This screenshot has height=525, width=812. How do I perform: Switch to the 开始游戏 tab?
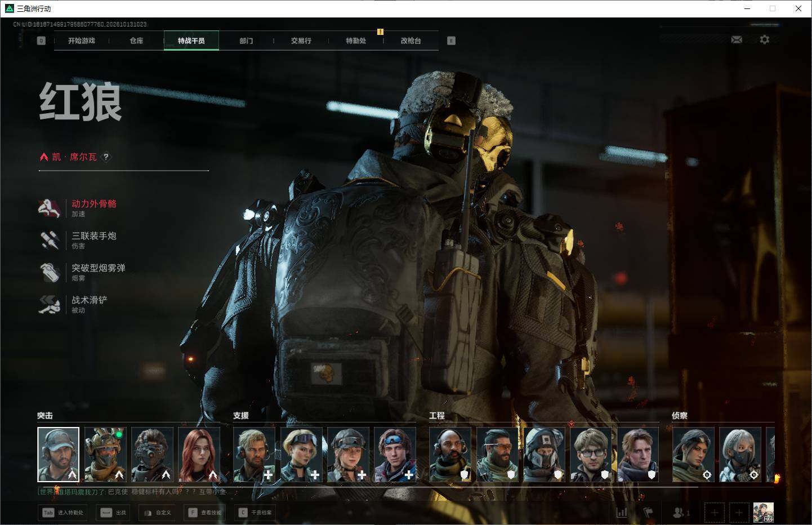click(x=82, y=41)
